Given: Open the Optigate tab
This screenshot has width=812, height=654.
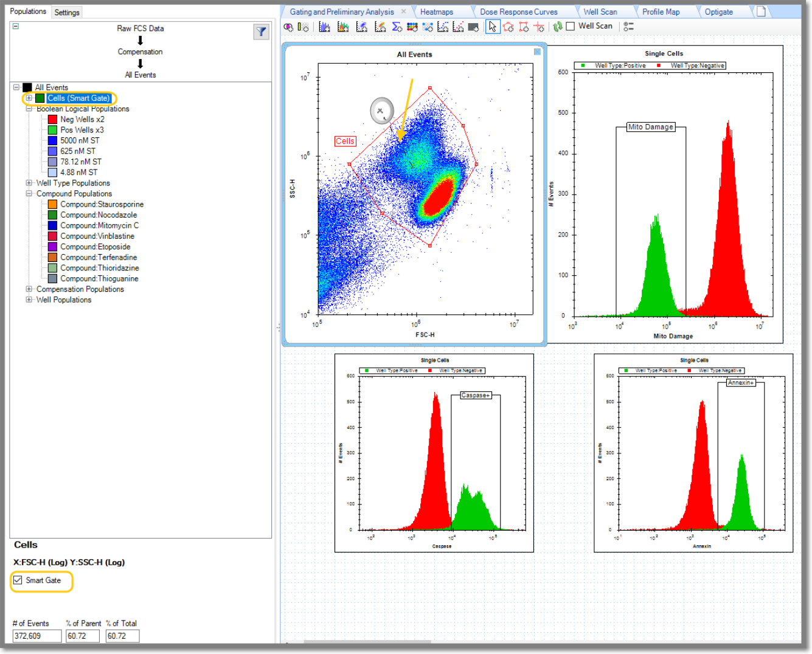Looking at the screenshot, I should [719, 12].
